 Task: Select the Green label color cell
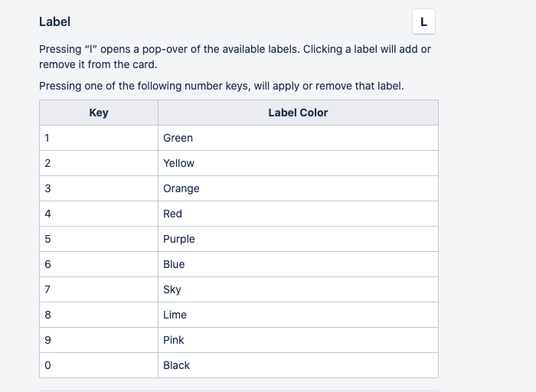point(178,138)
